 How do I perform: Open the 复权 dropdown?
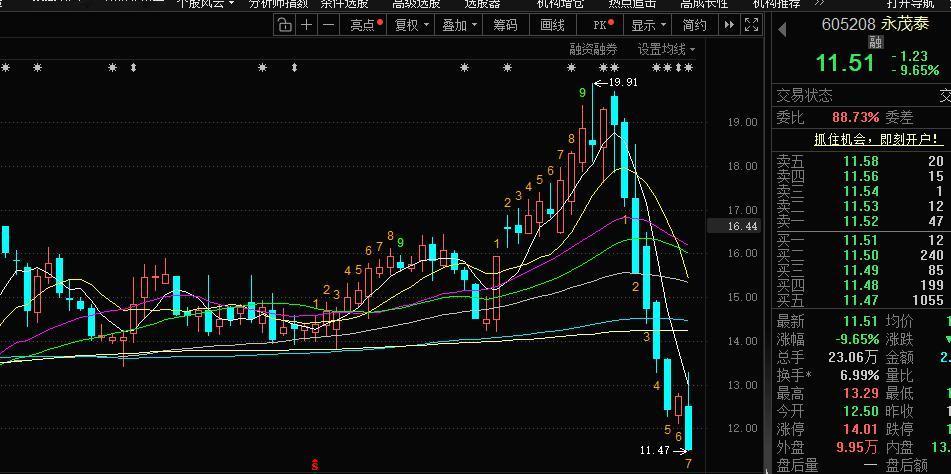[411, 25]
